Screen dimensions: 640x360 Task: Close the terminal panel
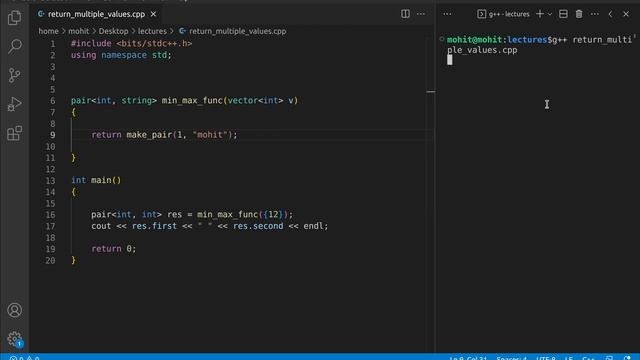(x=626, y=14)
